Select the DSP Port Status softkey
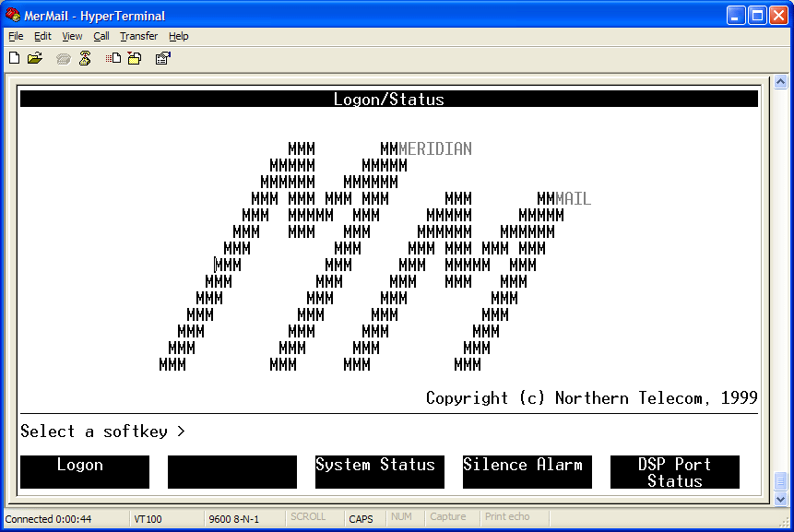 (674, 472)
